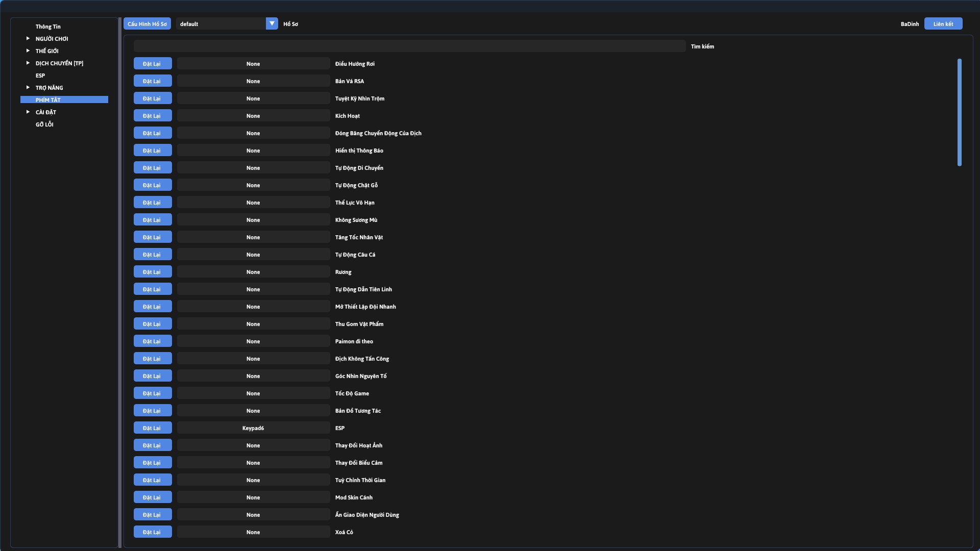Click the hotkey field for Không Sương Mù

(x=253, y=220)
